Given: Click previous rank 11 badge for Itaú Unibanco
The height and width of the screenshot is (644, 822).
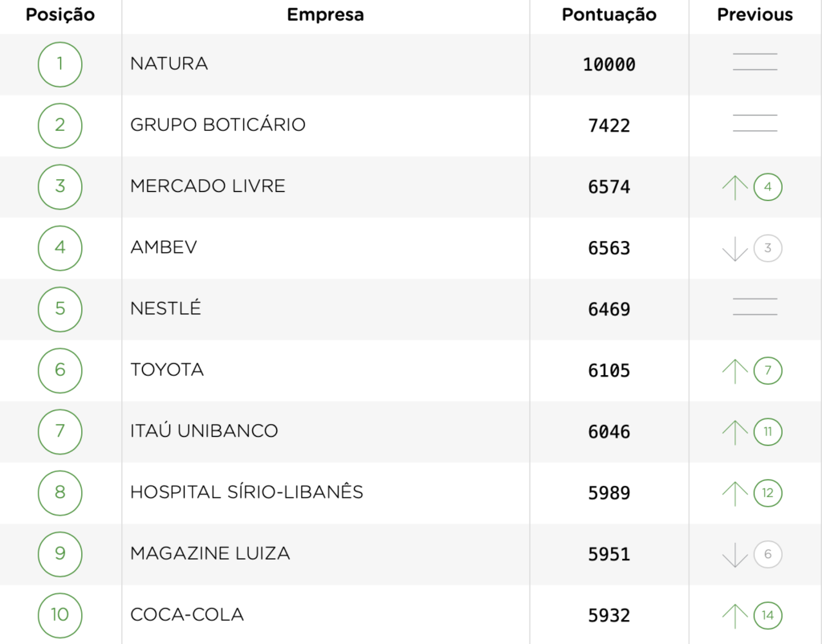Looking at the screenshot, I should pyautogui.click(x=767, y=432).
